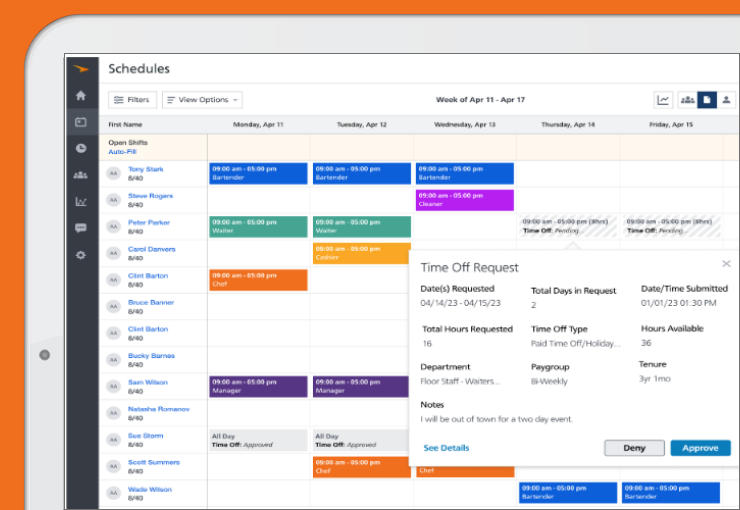This screenshot has width=740, height=510.
Task: Close the Time Off Request popup
Action: (x=726, y=264)
